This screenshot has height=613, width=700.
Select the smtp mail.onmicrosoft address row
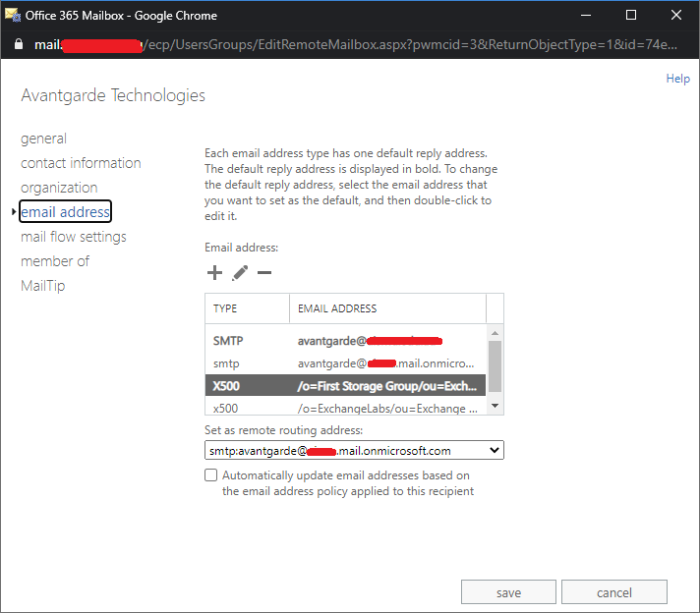pos(345,363)
